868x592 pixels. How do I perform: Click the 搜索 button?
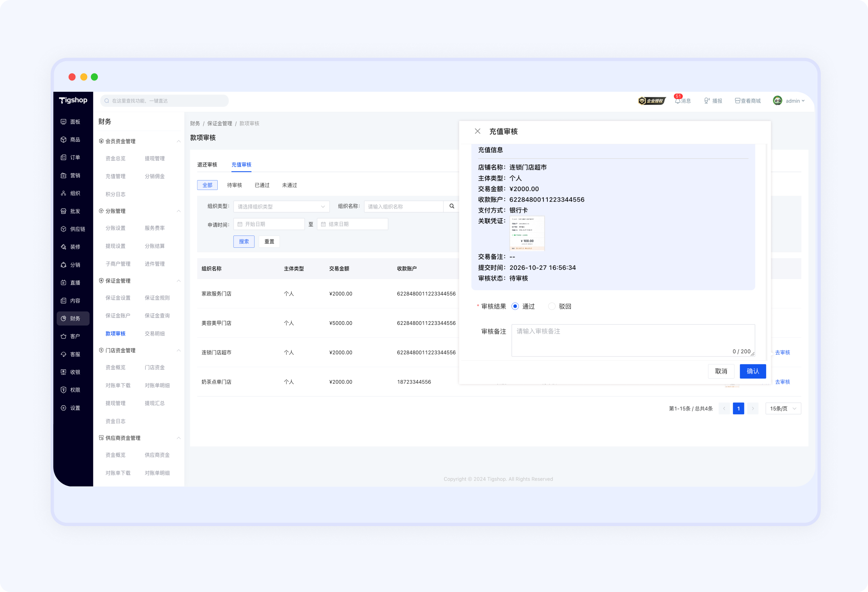coord(244,241)
